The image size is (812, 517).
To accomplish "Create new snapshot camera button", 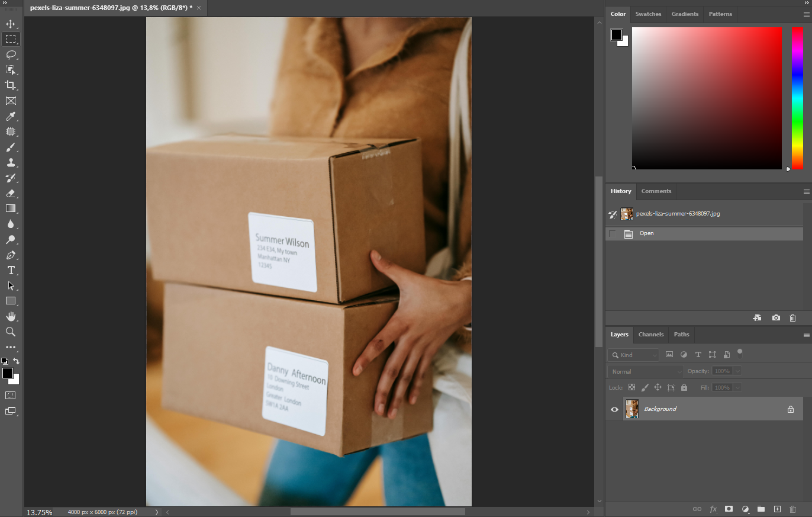I will (776, 318).
